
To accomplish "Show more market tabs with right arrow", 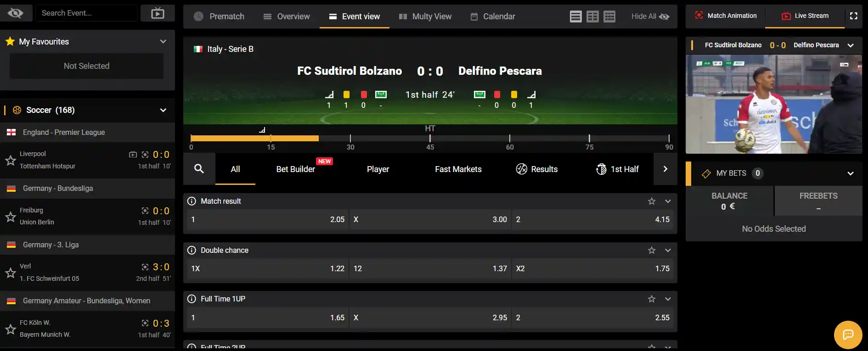I will tap(665, 169).
